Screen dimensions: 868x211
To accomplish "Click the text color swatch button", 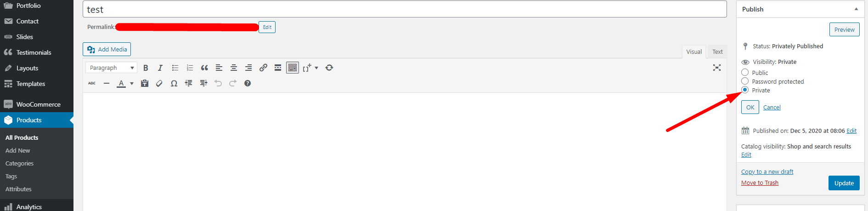I will coord(121,83).
